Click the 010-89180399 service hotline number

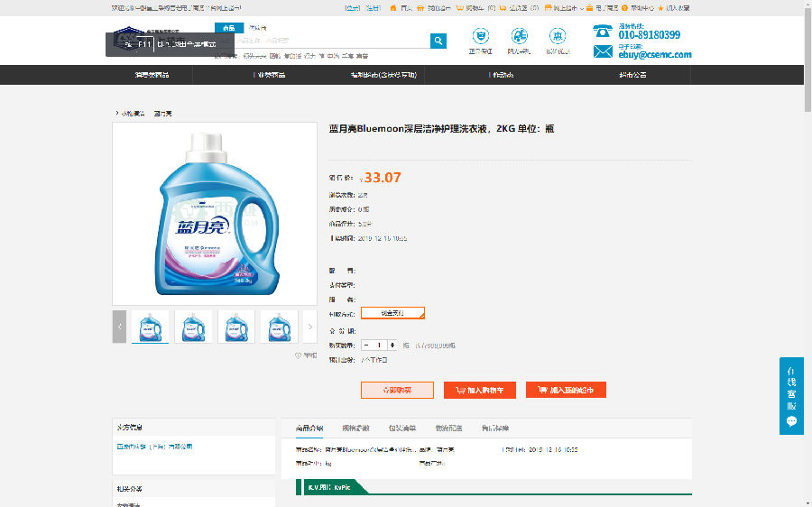point(650,34)
